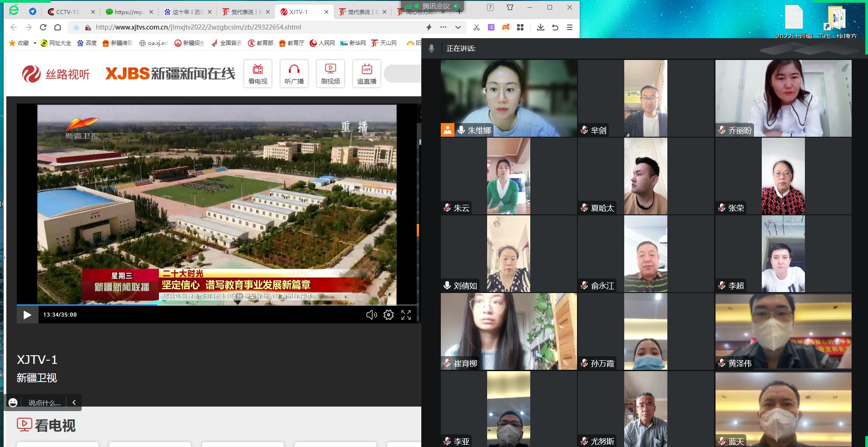Screen dimensions: 868x447
Task: Play the XJTV-1 video
Action: [27, 315]
